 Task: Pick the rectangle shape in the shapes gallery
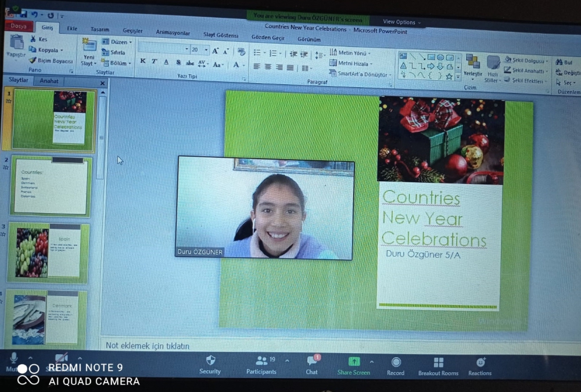(x=431, y=57)
